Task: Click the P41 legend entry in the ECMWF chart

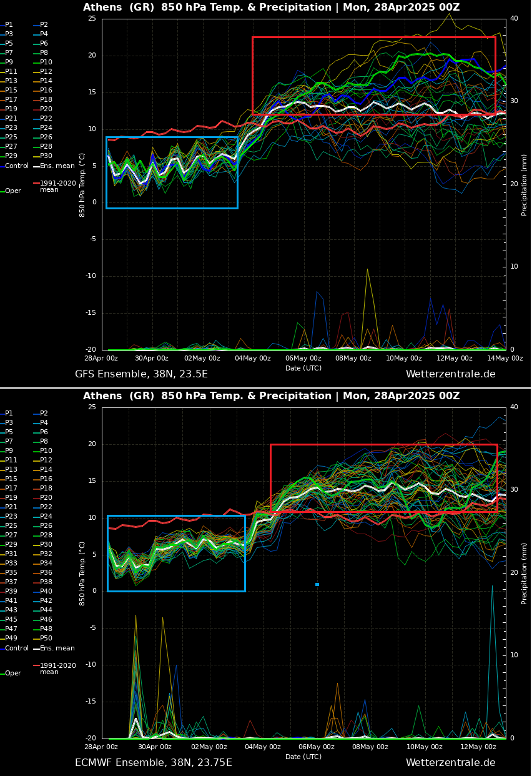Action: tap(11, 601)
